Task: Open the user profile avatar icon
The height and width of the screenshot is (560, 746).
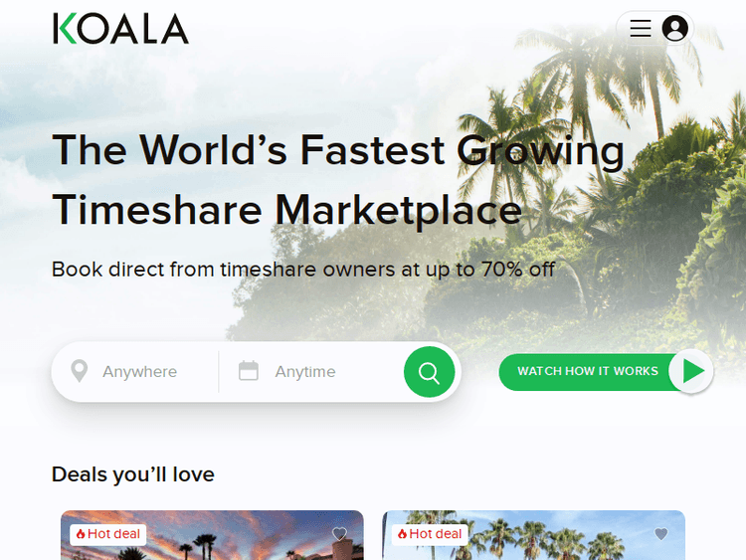Action: point(674,28)
